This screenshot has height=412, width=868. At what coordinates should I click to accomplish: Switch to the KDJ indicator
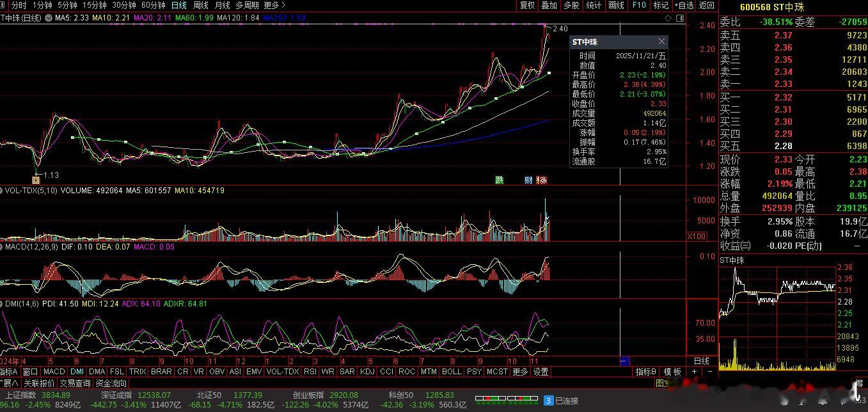pos(367,372)
